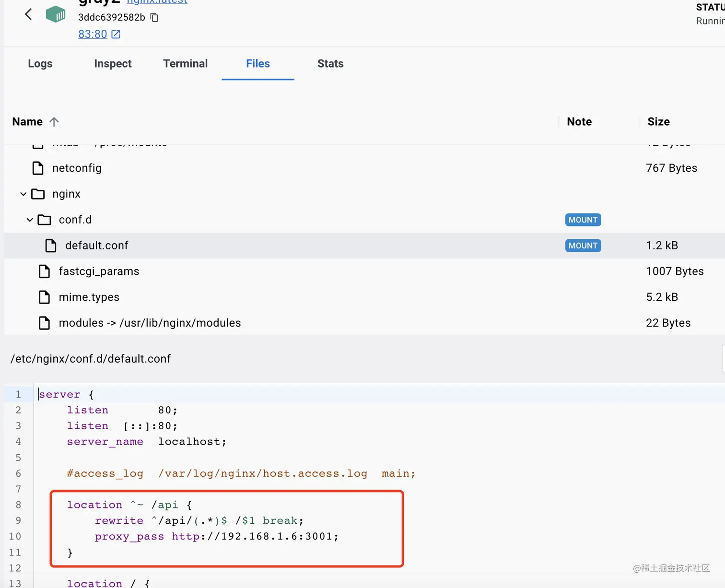The height and width of the screenshot is (588, 725).
Task: Select the conf.d folder name
Action: 75,220
